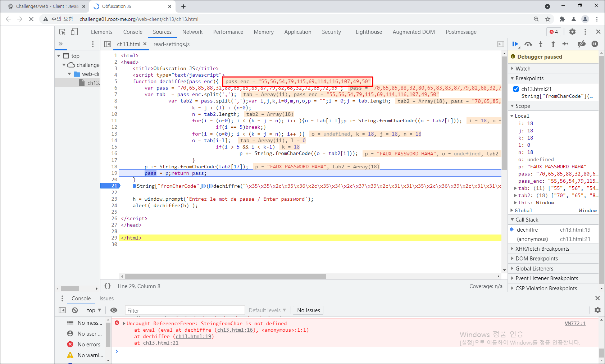Screen dimensions: 605x364
Task: Select the dechiffre call stack frame
Action: click(x=553, y=229)
